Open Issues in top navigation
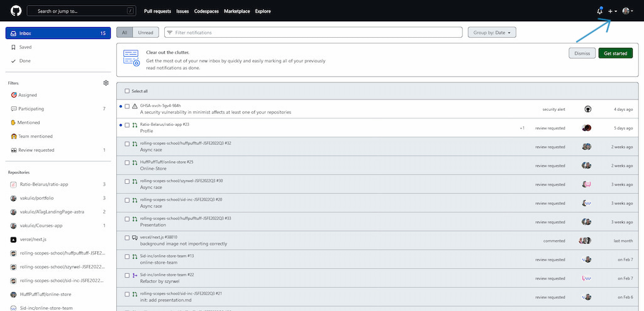644x311 pixels. click(x=182, y=11)
